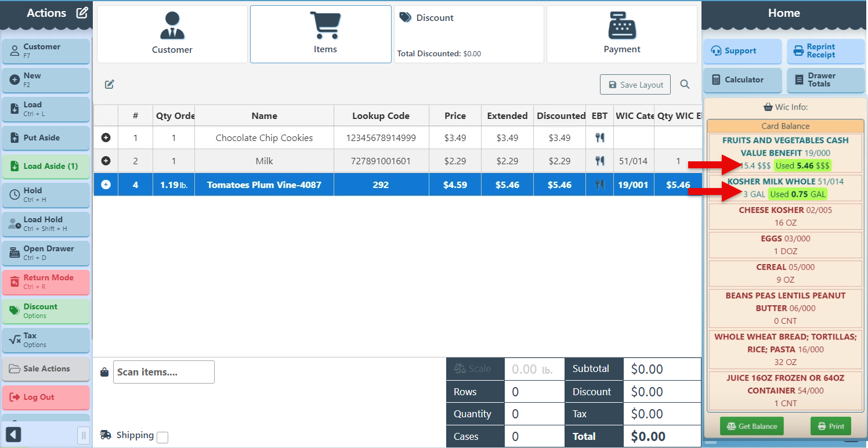
Task: Switch to the Customer tab
Action: pyautogui.click(x=172, y=34)
